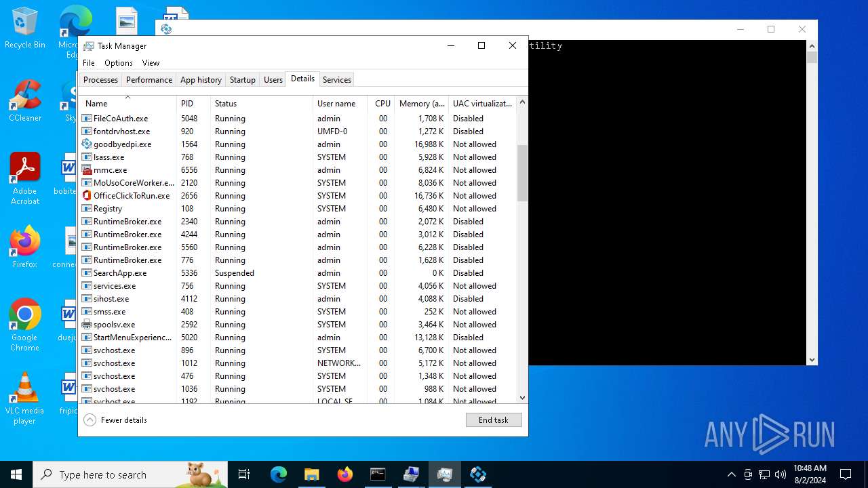The height and width of the screenshot is (488, 868).
Task: Switch to the Services tab
Action: [337, 80]
